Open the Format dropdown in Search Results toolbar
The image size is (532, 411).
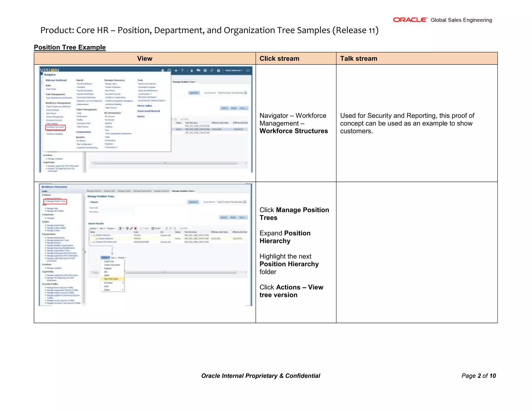111,228
